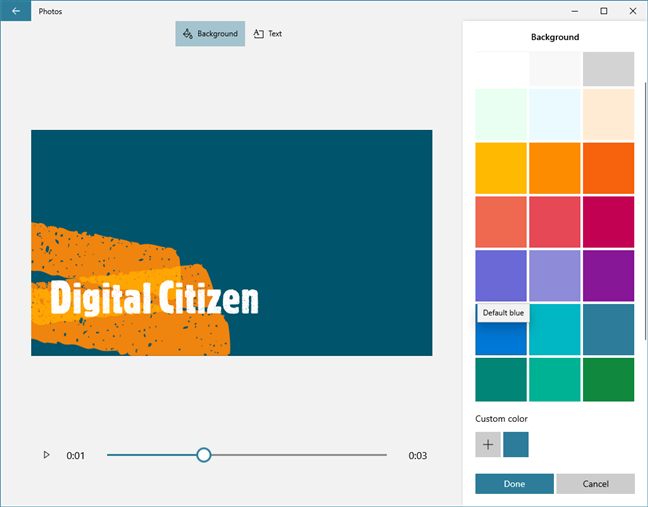Choose the deep purple swatch
Image resolution: width=648 pixels, height=507 pixels.
pos(608,276)
